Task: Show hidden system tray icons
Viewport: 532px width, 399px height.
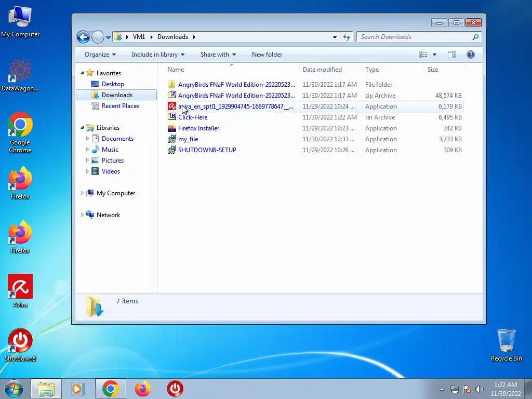Action: click(x=442, y=389)
